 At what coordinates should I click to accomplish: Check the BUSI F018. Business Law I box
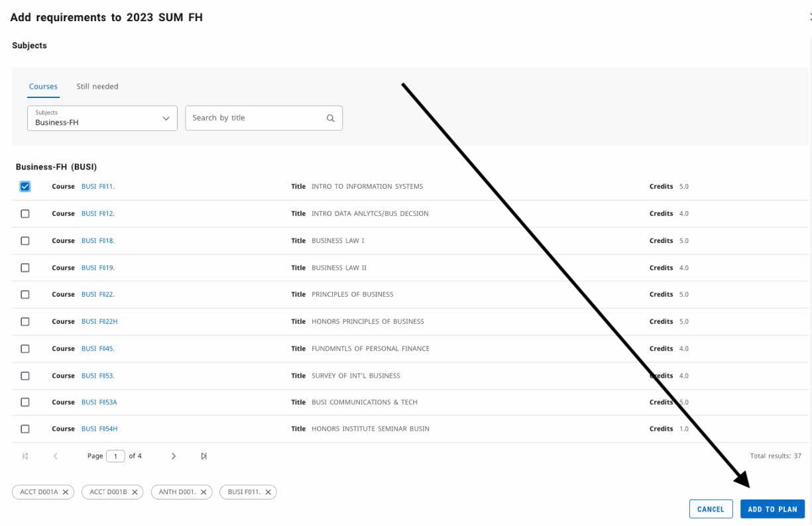(x=25, y=241)
